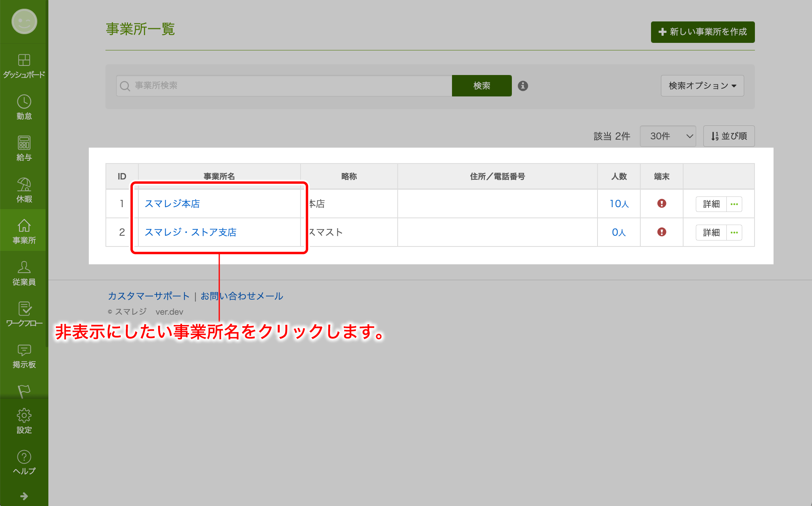Expand sidebar with the arrow icon

point(24,496)
